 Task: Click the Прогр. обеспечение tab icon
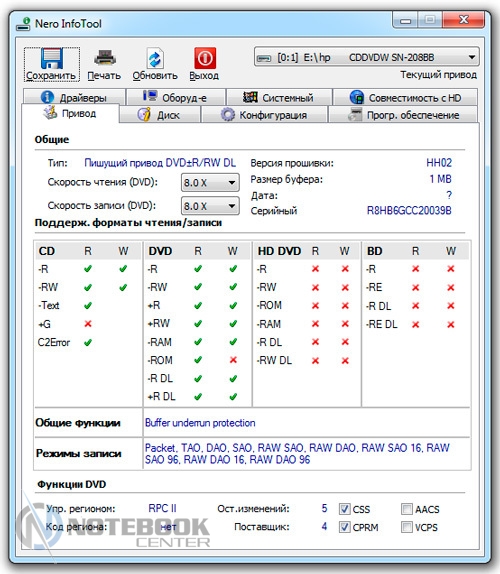[x=355, y=114]
